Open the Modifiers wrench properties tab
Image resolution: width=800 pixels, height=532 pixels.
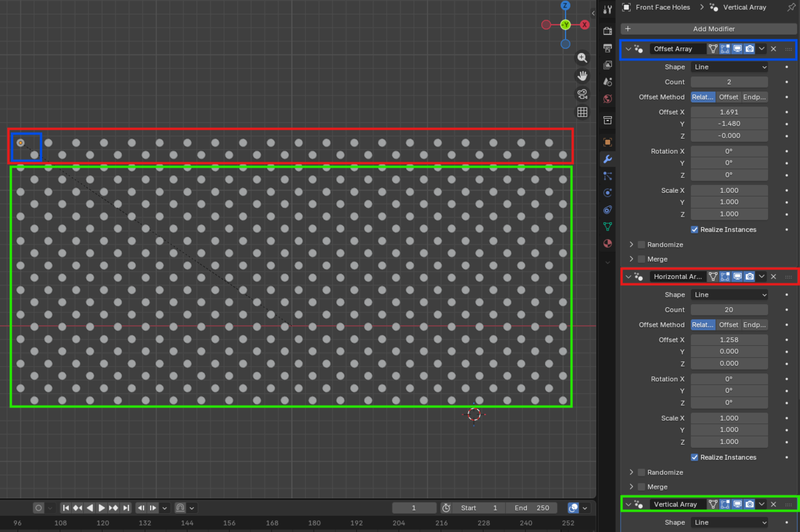[607, 159]
